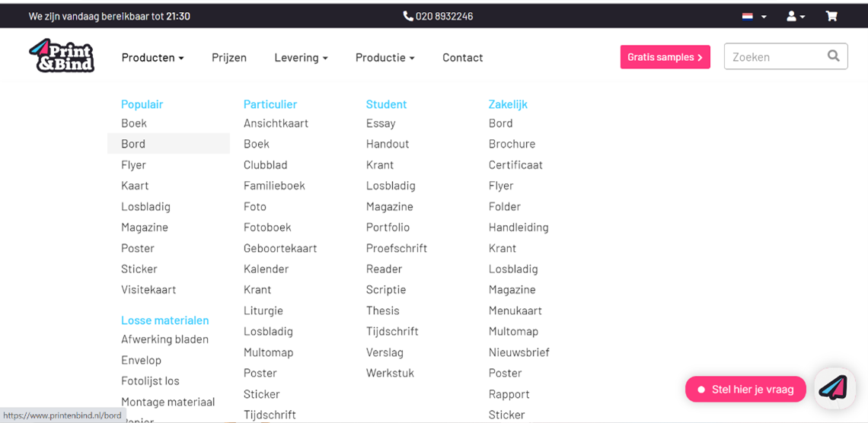
Task: Select Menukaart under Zakelijk
Action: pos(515,310)
